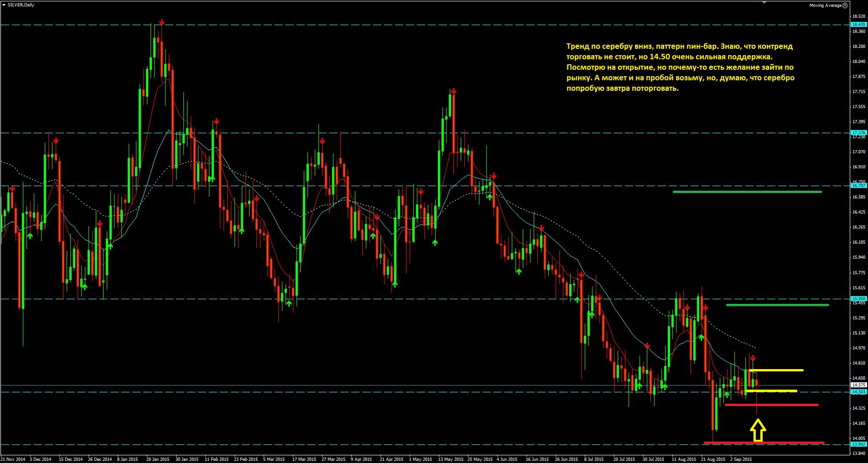Click the SILVER,Daily chart title
Viewport: 868px width, 464px height.
pos(21,5)
